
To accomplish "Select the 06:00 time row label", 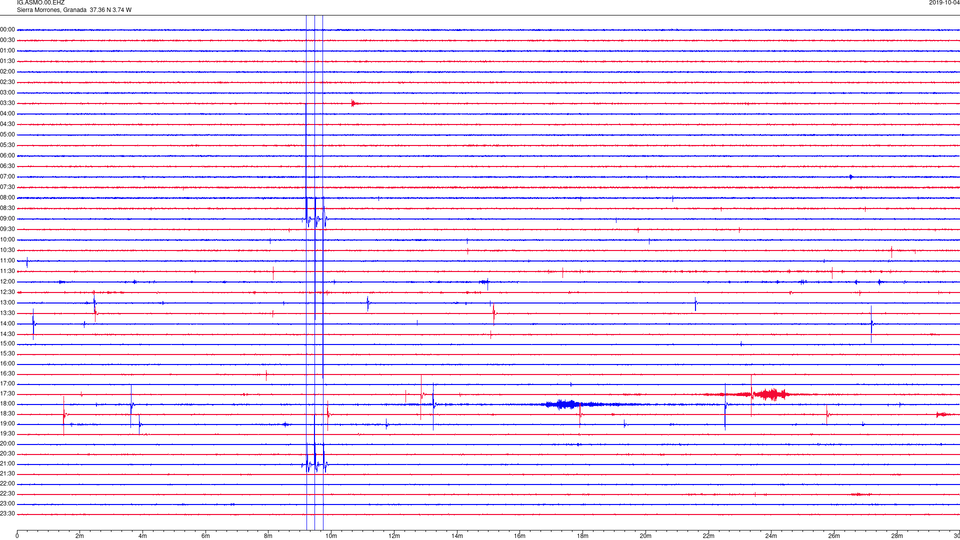I will pyautogui.click(x=7, y=156).
